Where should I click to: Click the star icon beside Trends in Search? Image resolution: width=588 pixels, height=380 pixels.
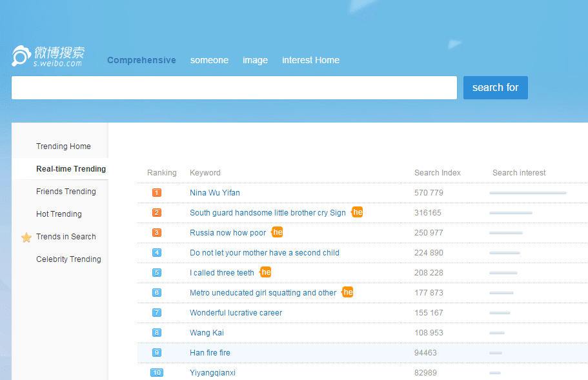[26, 237]
